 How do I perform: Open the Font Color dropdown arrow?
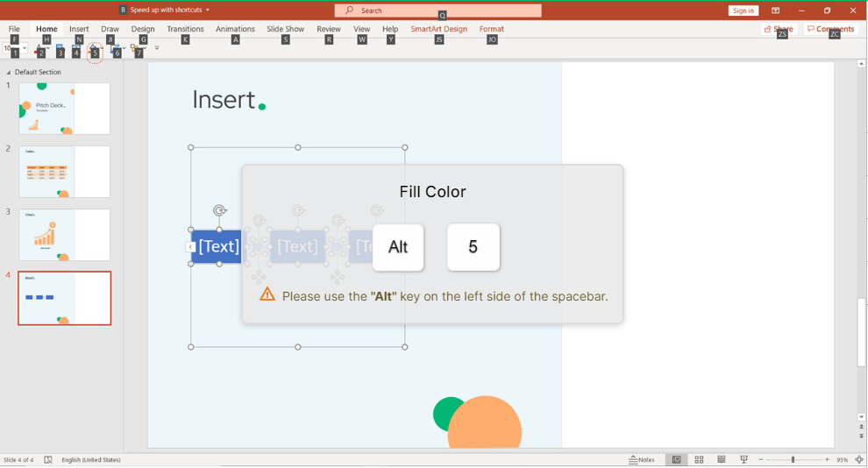click(48, 49)
